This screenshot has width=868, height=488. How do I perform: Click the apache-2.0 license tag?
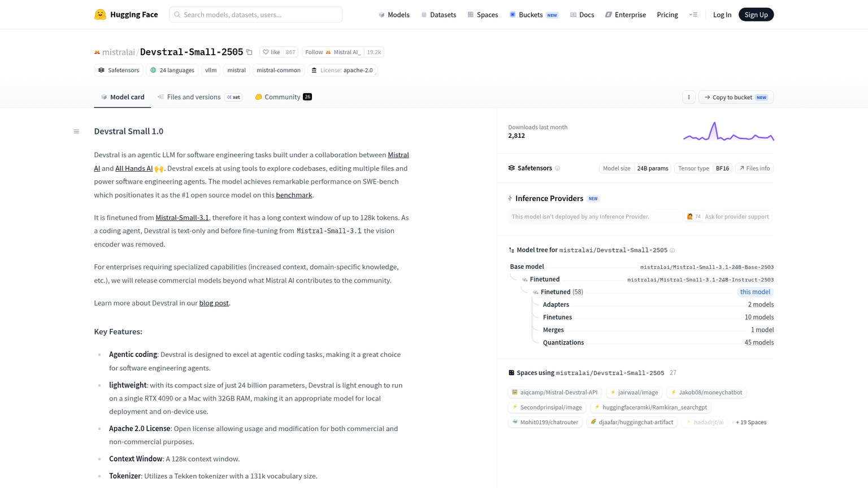click(x=342, y=70)
